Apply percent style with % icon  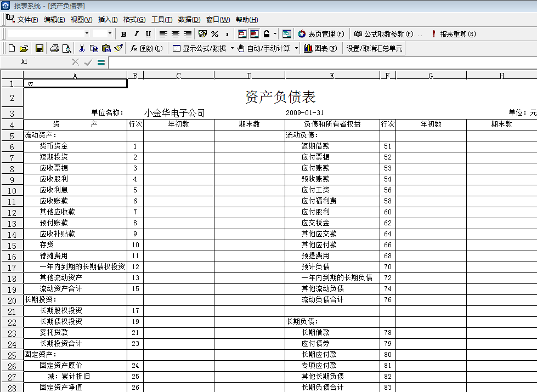(214, 34)
